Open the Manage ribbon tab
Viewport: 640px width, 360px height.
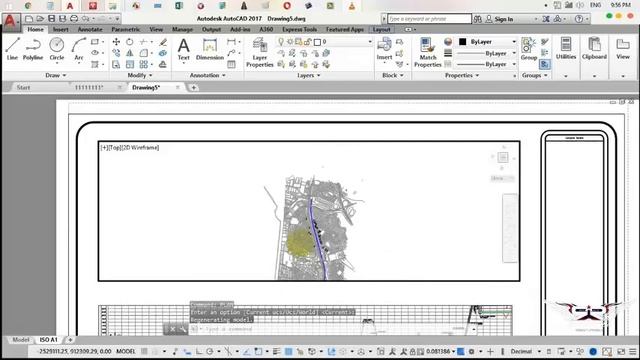[182, 29]
